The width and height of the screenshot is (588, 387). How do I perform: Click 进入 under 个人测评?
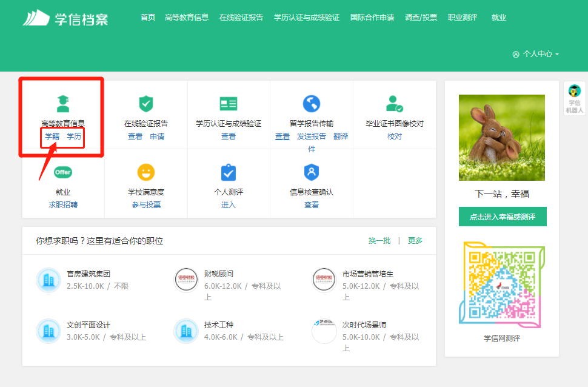click(x=229, y=205)
